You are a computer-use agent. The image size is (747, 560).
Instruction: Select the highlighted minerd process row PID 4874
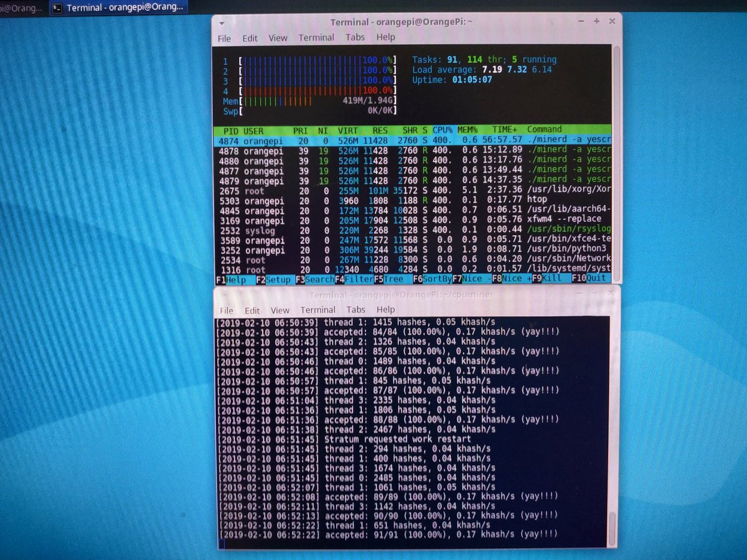(x=413, y=141)
